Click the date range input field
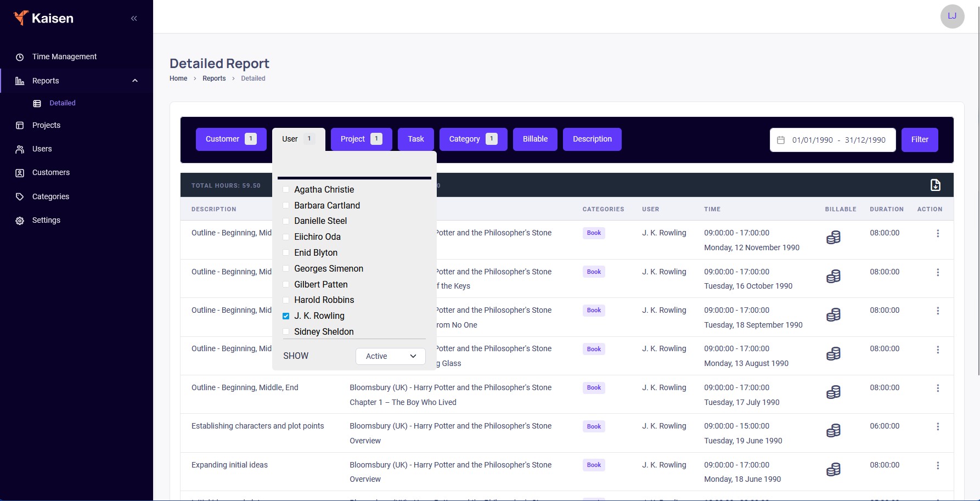The width and height of the screenshot is (980, 501). pos(833,140)
